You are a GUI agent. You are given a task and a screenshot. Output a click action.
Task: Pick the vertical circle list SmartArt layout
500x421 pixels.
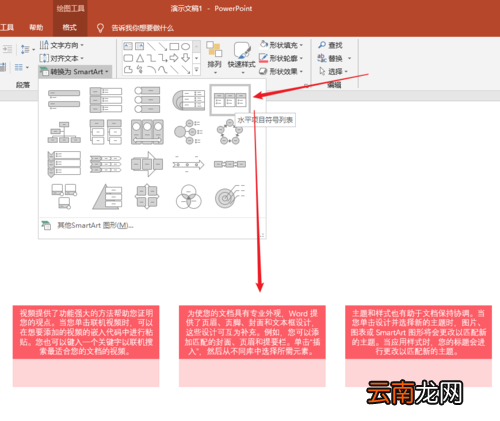147,99
